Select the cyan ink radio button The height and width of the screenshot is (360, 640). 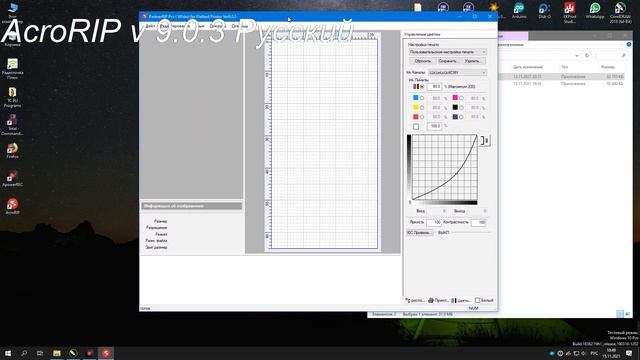click(x=422, y=98)
